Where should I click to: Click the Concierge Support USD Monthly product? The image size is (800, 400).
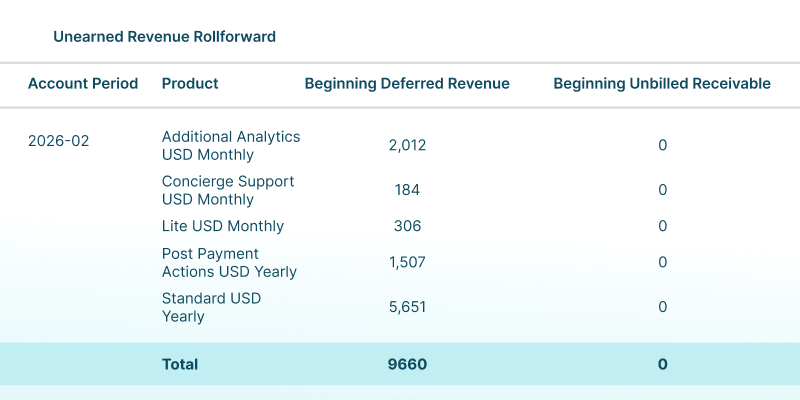click(228, 190)
